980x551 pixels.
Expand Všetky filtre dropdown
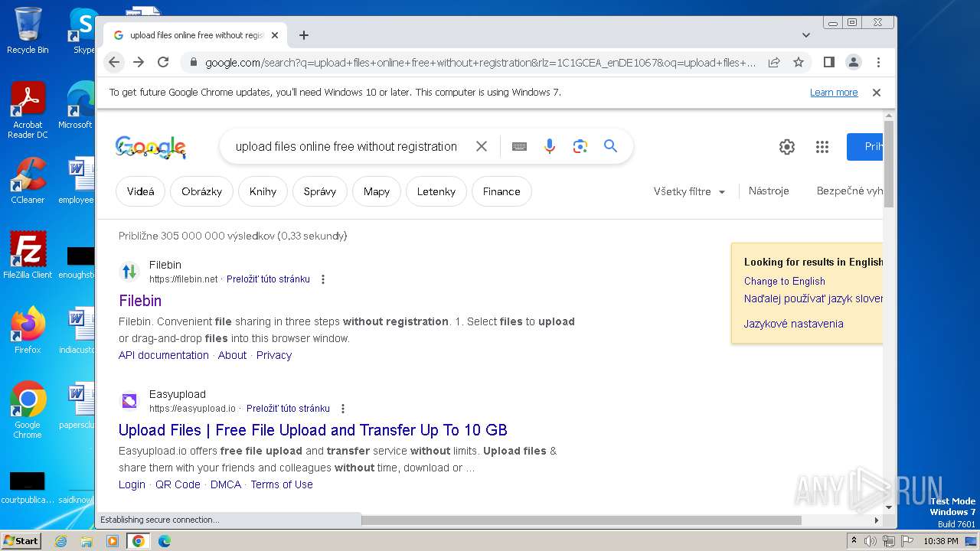coord(689,191)
